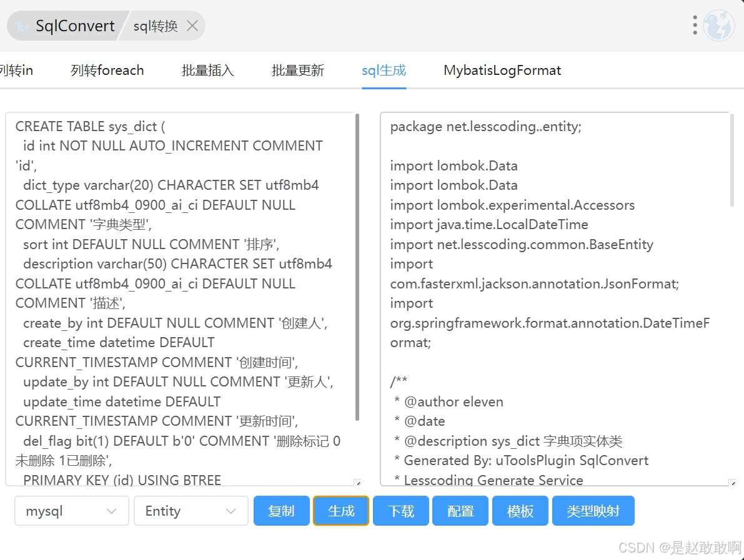Click 'import lombok.experimental.Accessors' line
Screen dimensions: 744x560
512,205
